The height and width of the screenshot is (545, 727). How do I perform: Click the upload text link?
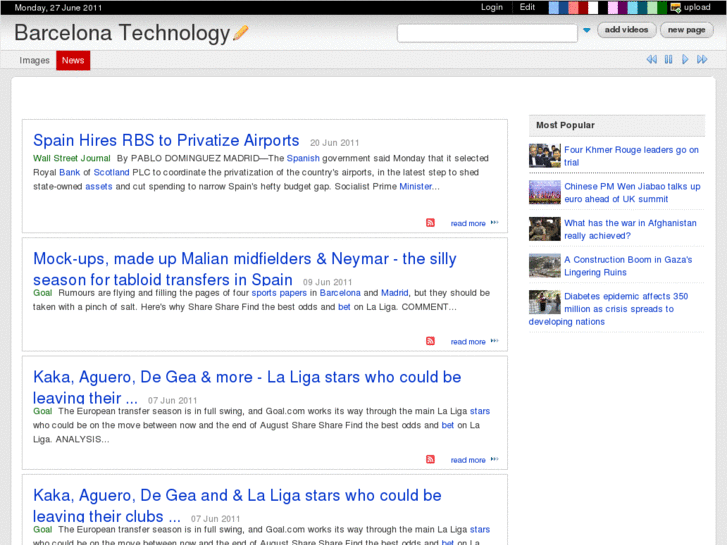tap(697, 7)
